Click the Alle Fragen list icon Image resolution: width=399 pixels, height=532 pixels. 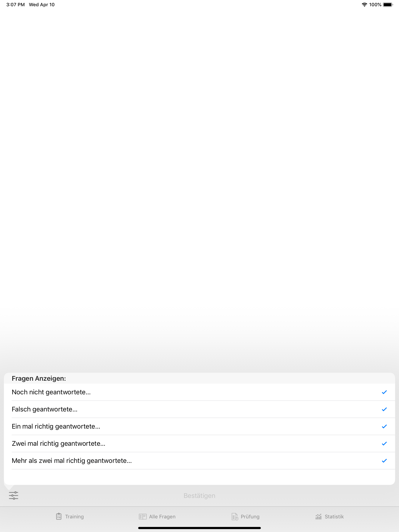[143, 516]
